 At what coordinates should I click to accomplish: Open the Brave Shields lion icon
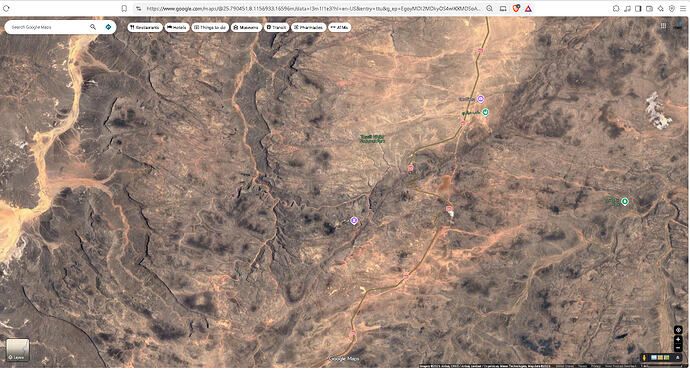pyautogui.click(x=516, y=8)
